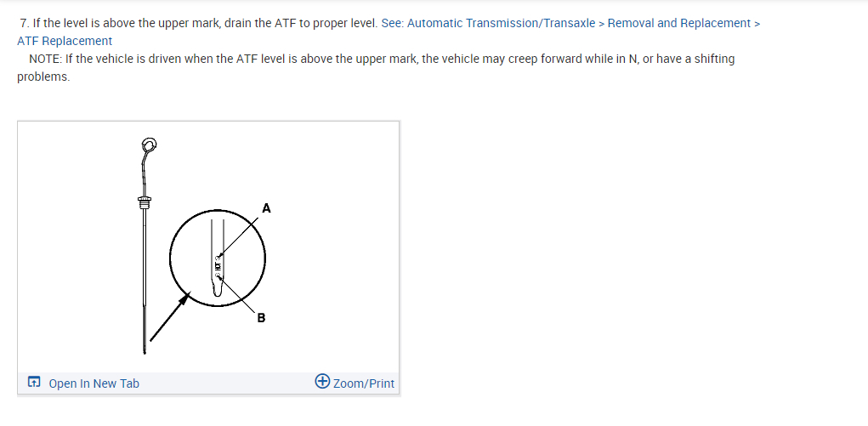The width and height of the screenshot is (868, 426).
Task: Click label A in the dipstick diagram
Action: pos(266,207)
